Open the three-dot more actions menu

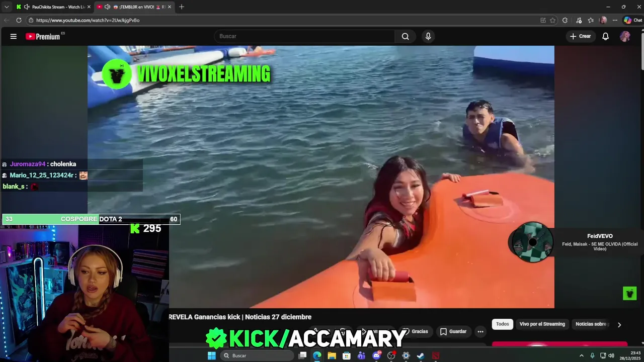480,331
